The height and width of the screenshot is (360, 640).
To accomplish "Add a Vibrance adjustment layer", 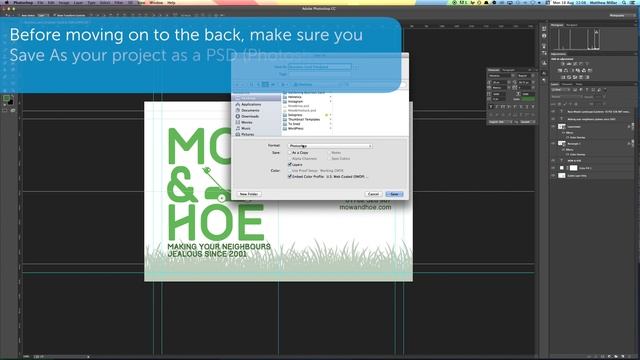I will (587, 64).
